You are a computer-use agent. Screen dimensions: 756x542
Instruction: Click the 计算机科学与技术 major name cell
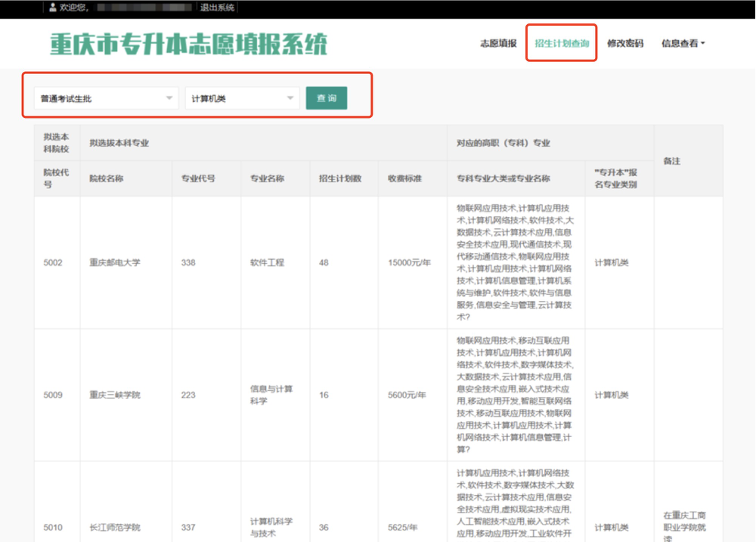271,528
